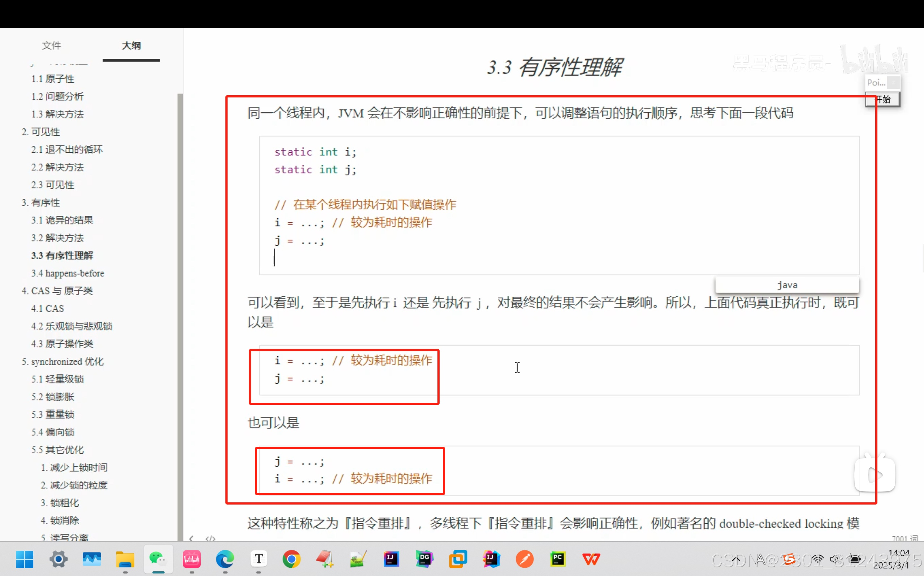Screen dimensions: 924x576
Task: Click the bilibili floating play bubble
Action: (875, 474)
